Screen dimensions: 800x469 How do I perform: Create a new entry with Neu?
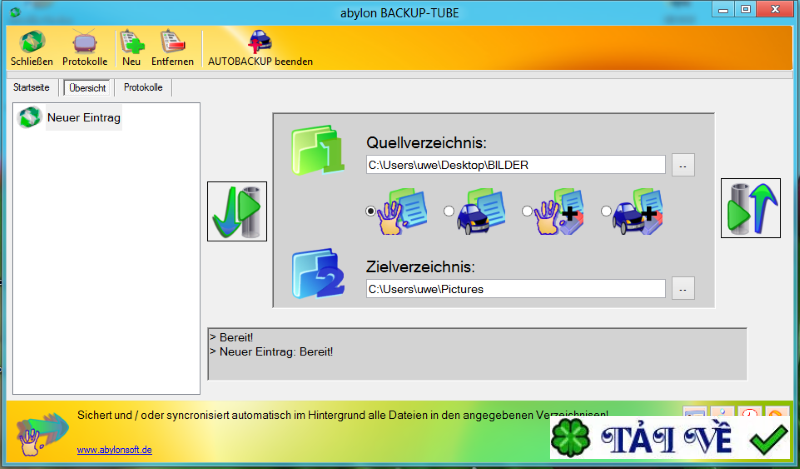[x=131, y=48]
